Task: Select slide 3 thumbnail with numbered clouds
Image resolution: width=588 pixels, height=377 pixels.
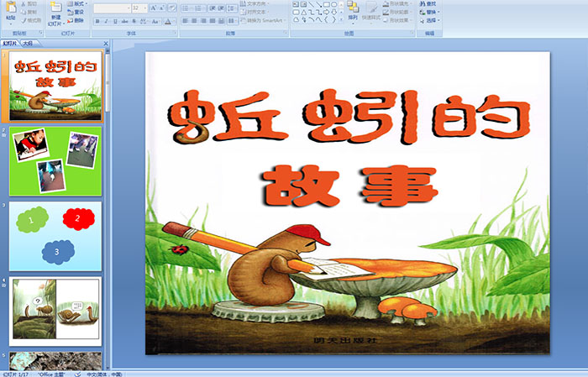Action: tap(55, 236)
